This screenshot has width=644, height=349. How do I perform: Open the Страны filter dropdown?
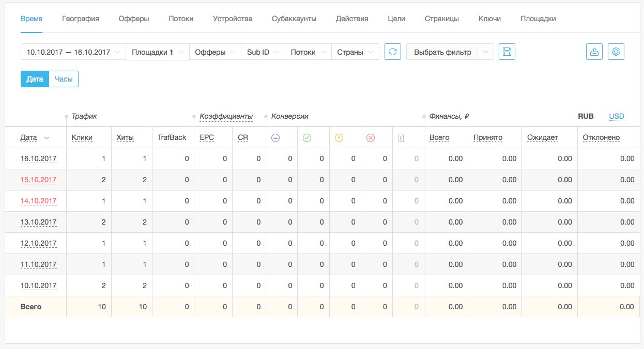355,52
